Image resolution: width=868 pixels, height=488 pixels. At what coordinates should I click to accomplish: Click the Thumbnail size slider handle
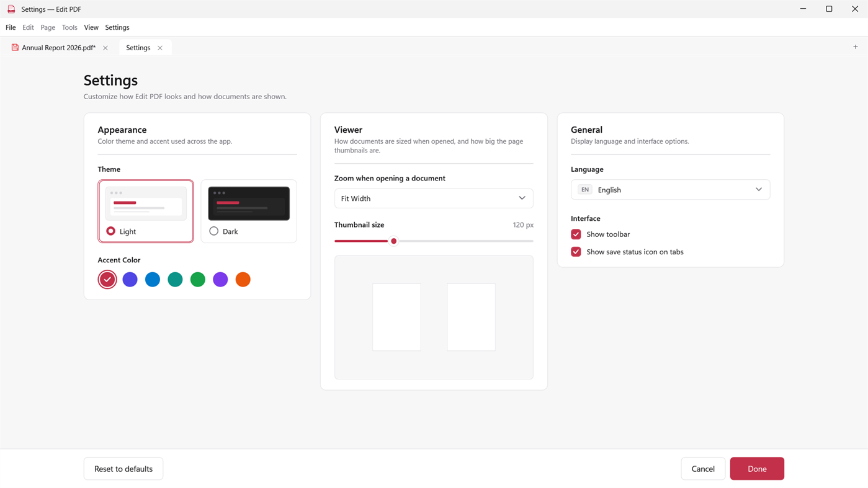point(393,241)
